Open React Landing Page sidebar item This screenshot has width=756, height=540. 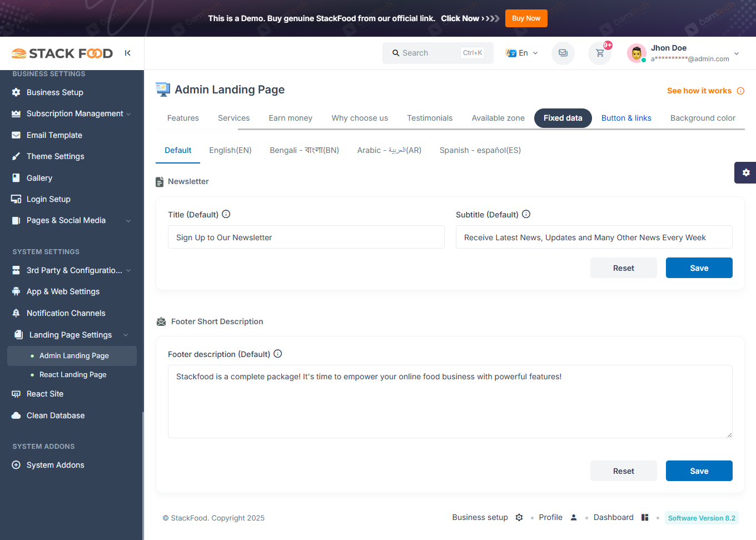pos(72,375)
